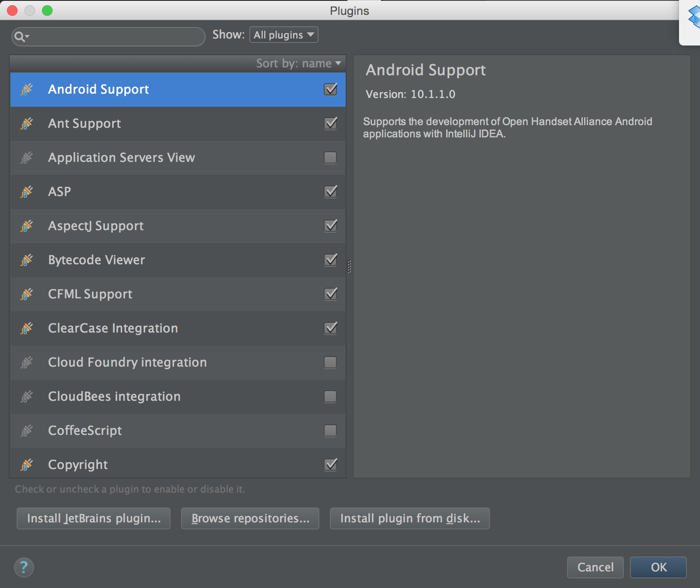Click the Copyright plugin icon
The image size is (700, 588).
[27, 465]
